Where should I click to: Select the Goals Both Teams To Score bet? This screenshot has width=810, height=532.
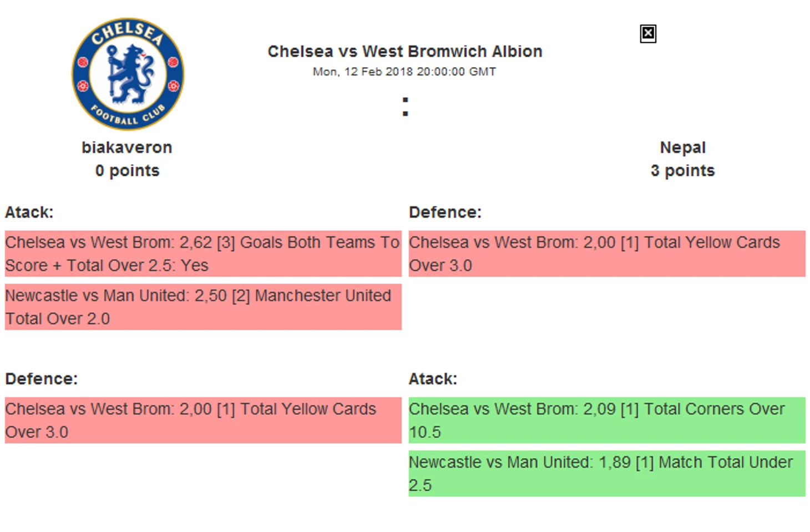click(203, 254)
